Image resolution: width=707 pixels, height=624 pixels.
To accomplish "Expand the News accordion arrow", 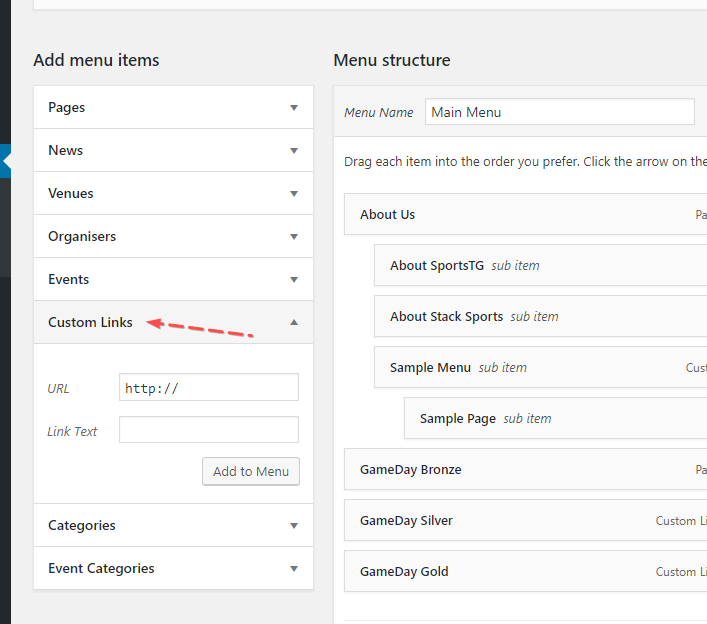I will 294,151.
